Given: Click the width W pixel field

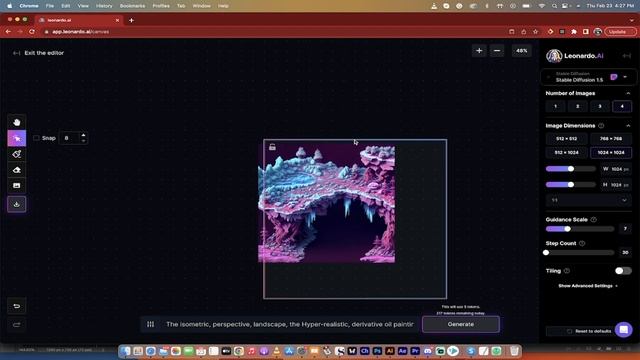Looking at the screenshot, I should (x=616, y=169).
